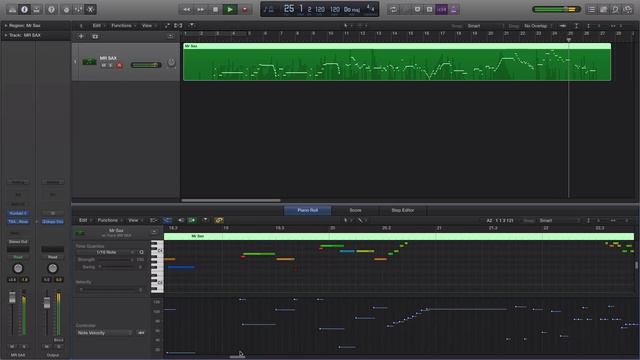Open the Toolbar button in control bar

click(x=36, y=9)
